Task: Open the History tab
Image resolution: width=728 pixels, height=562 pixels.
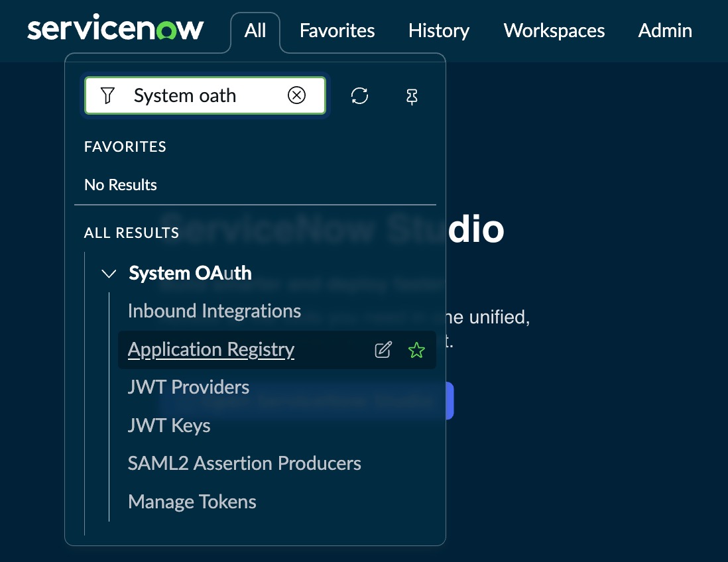Action: pyautogui.click(x=439, y=30)
